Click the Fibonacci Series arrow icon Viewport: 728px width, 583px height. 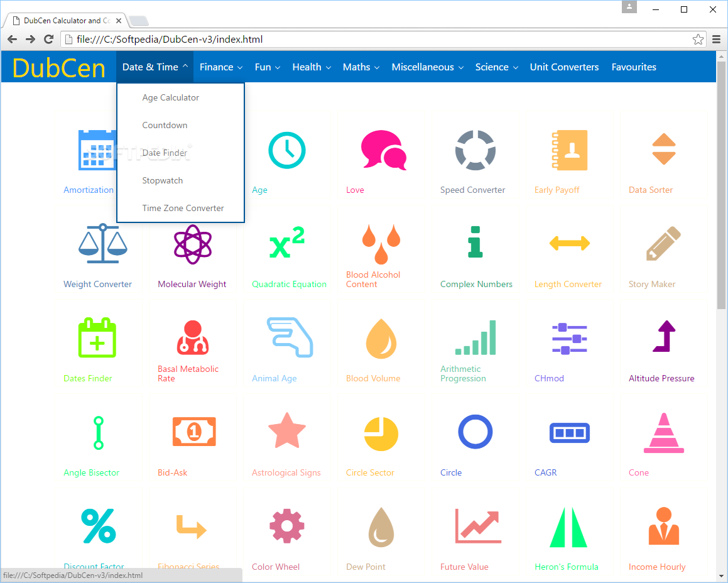(x=192, y=527)
